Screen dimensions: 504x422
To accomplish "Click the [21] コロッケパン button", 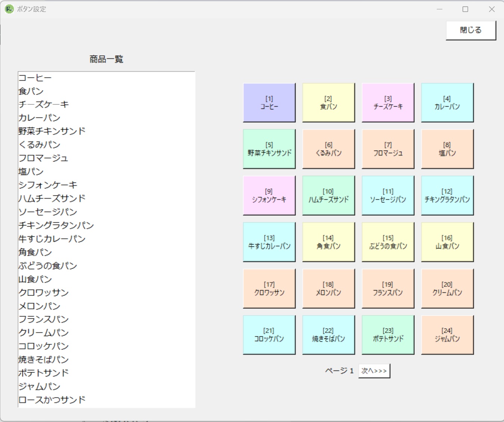I will click(269, 334).
